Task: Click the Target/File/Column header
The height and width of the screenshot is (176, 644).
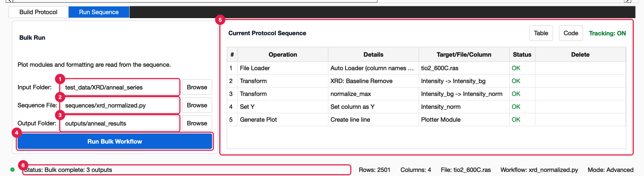Action: (464, 55)
